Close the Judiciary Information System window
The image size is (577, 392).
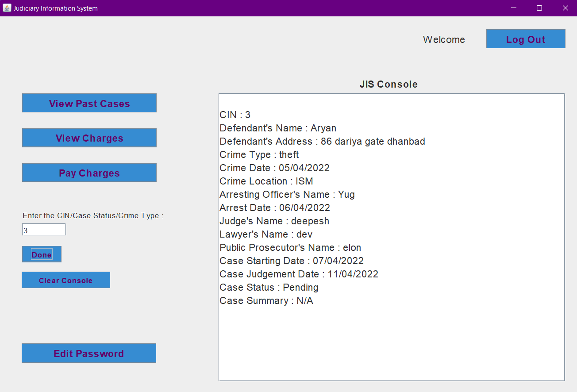[x=565, y=8]
